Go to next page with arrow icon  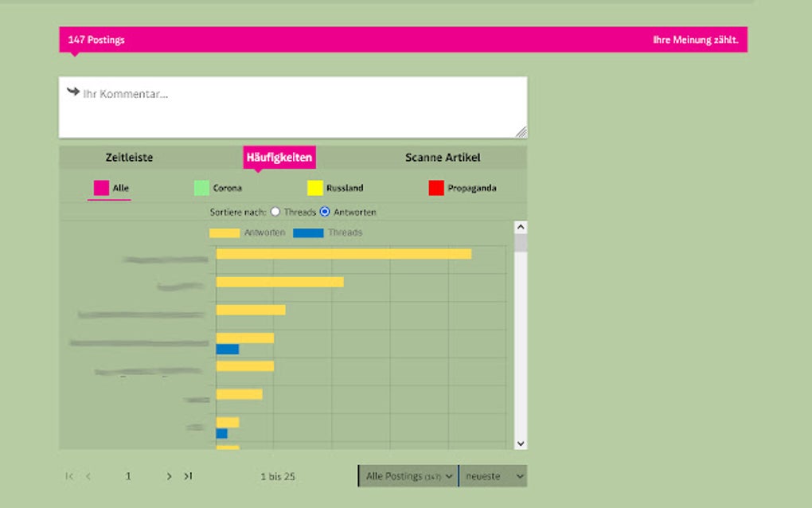click(169, 475)
